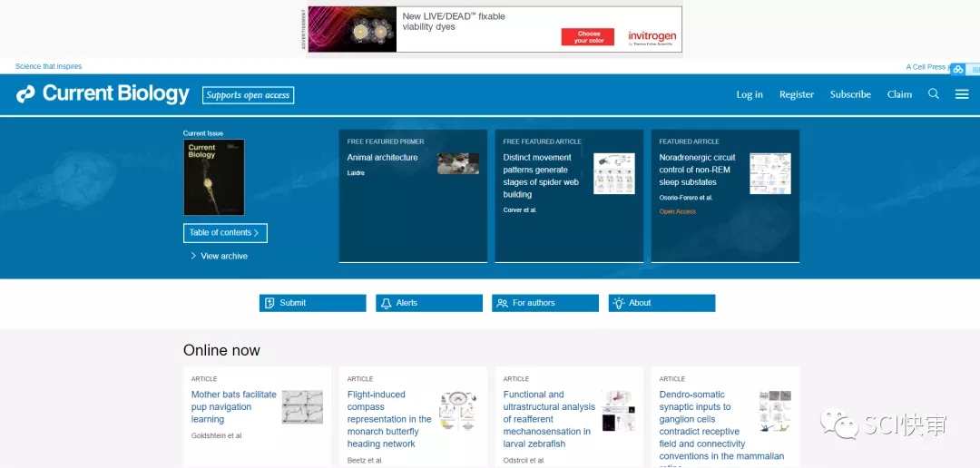
Task: Open the Claim link in header
Action: tap(899, 94)
